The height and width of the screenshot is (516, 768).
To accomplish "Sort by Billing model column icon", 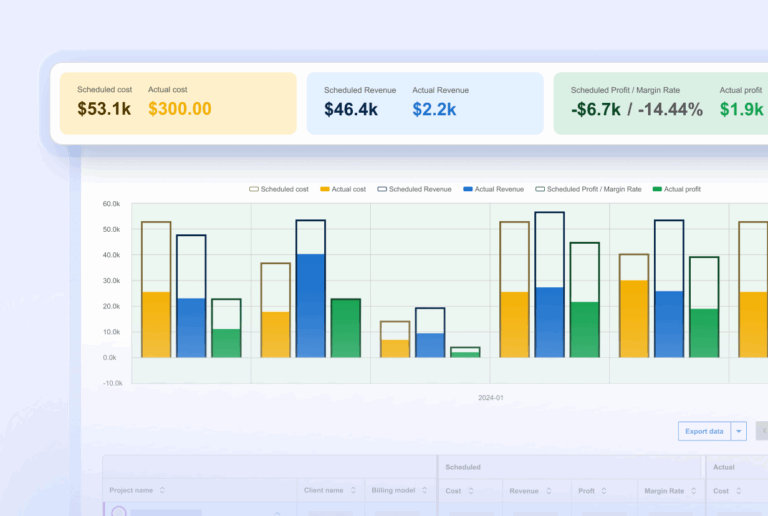I will pos(426,491).
